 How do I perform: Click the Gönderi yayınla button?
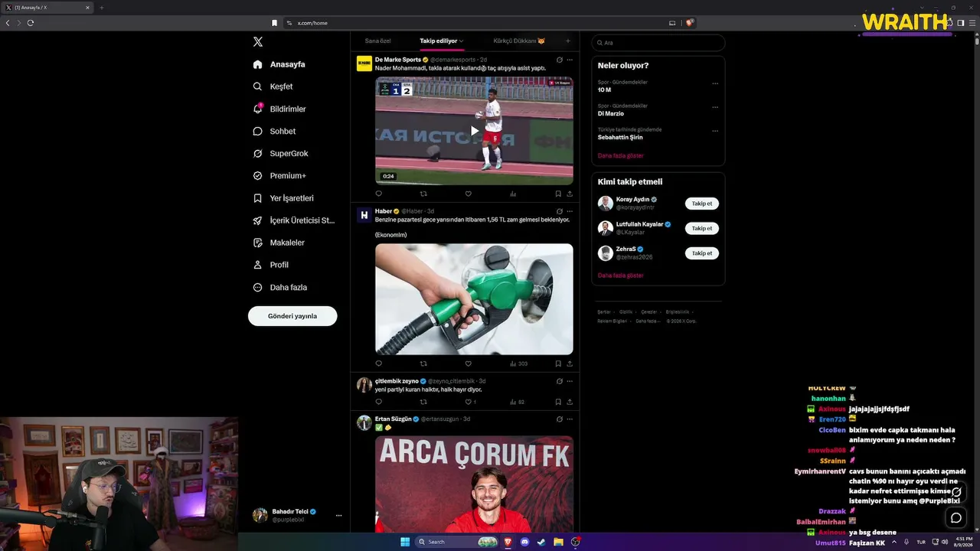292,316
